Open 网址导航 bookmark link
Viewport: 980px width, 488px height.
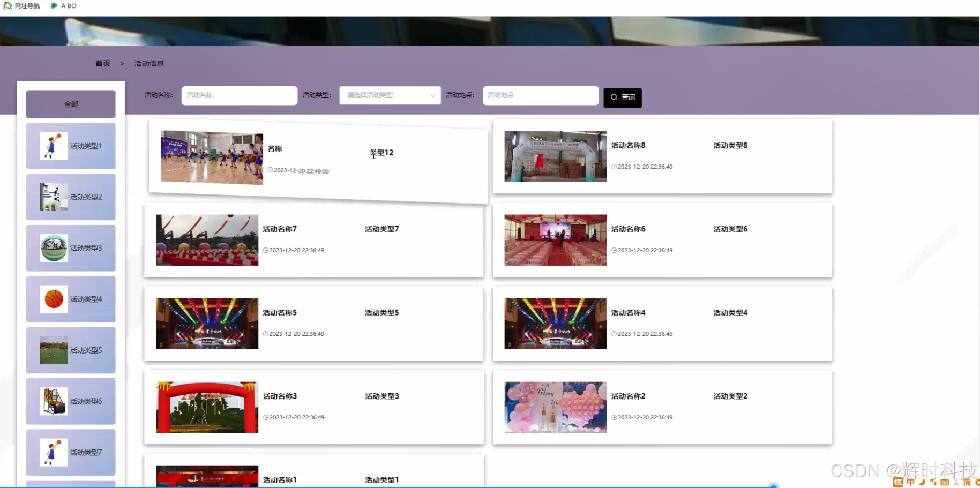(22, 6)
